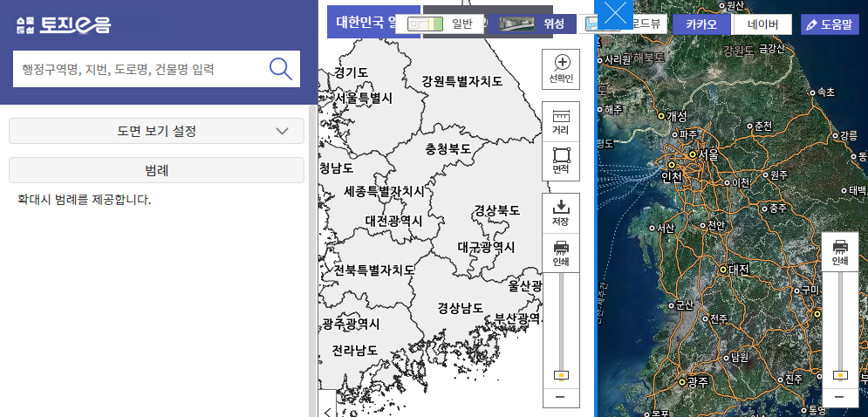The height and width of the screenshot is (417, 868).
Task: Click the side panel vertical scrollbar
Action: pos(313,260)
